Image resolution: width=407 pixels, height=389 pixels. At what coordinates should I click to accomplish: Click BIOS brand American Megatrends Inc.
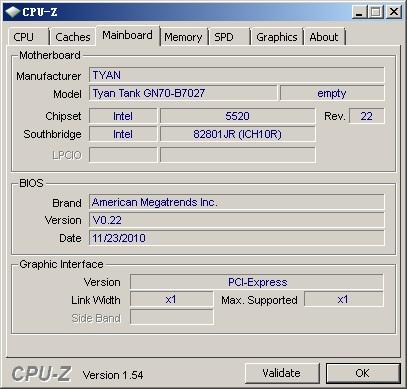click(237, 202)
